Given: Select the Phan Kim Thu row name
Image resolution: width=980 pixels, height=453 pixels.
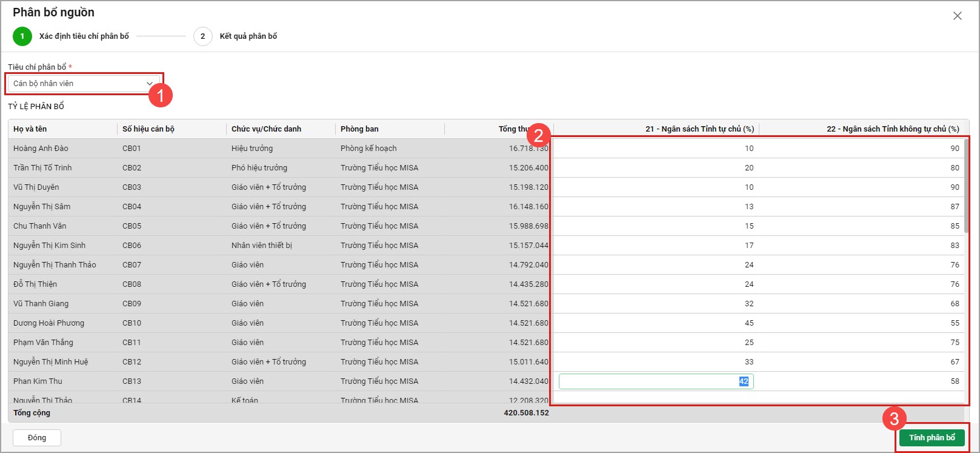Looking at the screenshot, I should click(x=38, y=381).
